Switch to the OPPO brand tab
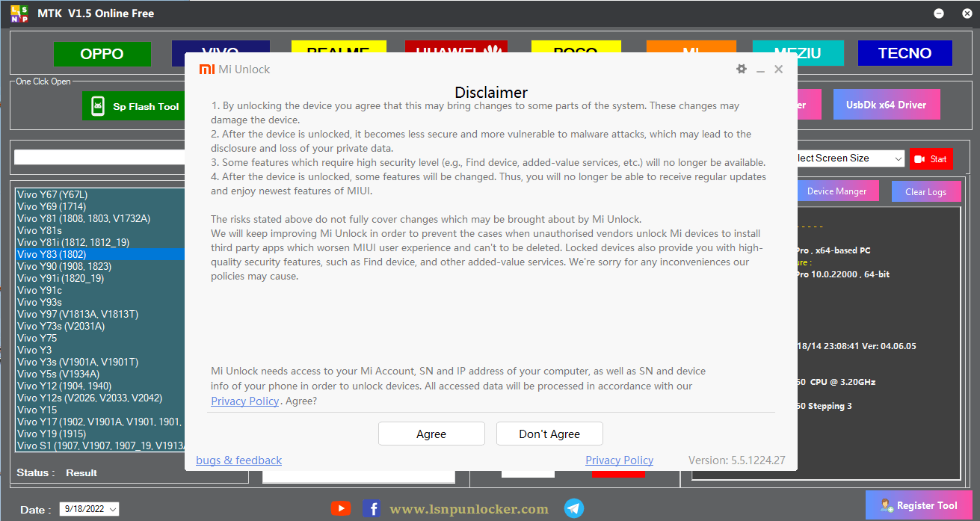Screen dimensions: 980x521 click(x=102, y=54)
